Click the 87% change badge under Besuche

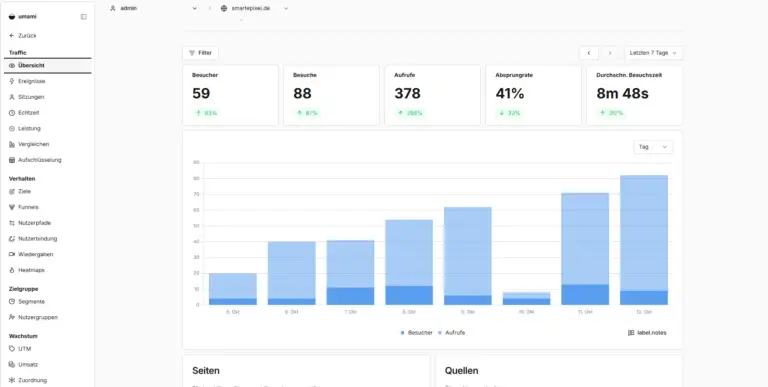[x=307, y=113]
